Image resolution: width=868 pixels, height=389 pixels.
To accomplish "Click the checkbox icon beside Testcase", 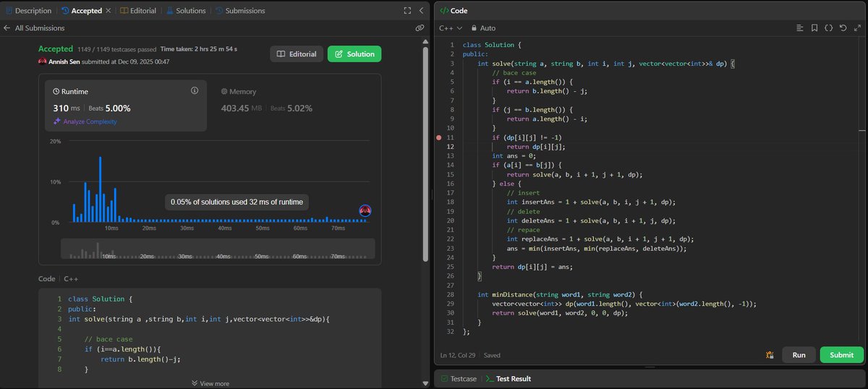I will pos(443,378).
